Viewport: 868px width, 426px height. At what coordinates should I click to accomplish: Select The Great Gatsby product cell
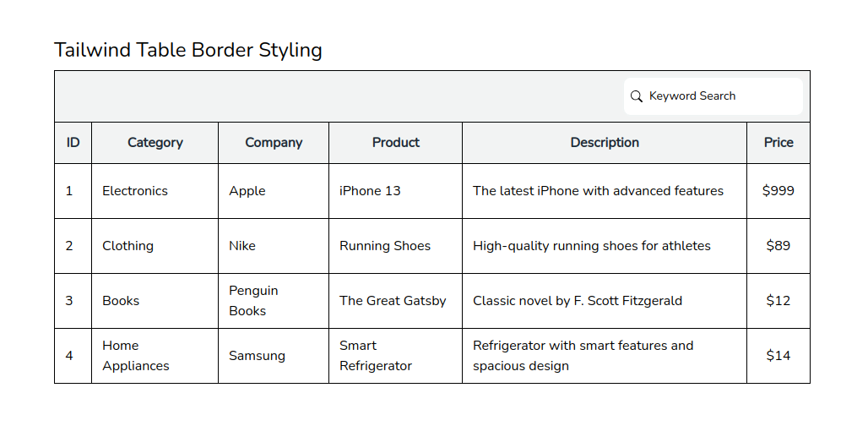pyautogui.click(x=393, y=301)
